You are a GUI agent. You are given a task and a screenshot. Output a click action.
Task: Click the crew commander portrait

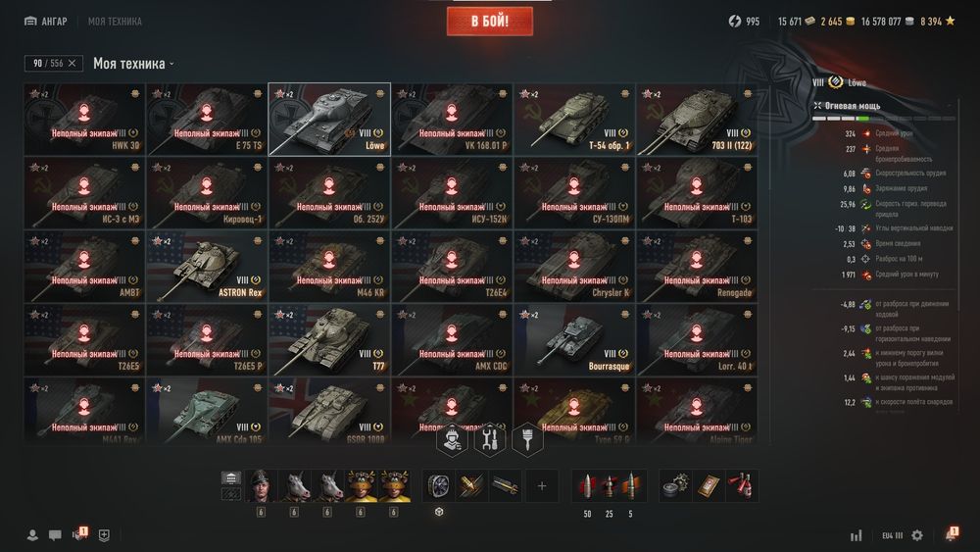[262, 485]
